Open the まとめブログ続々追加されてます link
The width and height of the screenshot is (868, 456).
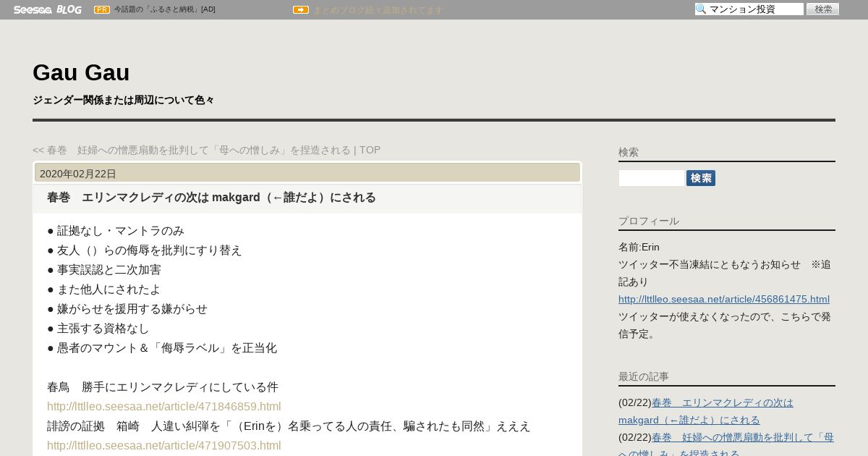[378, 10]
